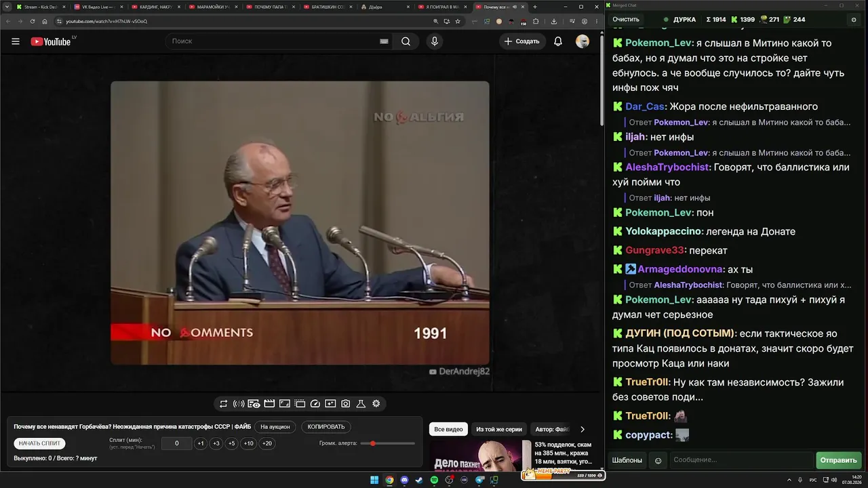Image resolution: width=868 pixels, height=488 pixels.
Task: Click the 'Создать' create button
Action: tap(522, 41)
